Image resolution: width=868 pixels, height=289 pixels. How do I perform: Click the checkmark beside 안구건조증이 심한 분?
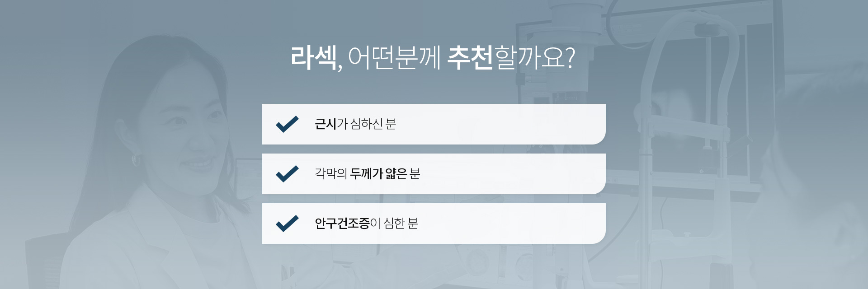point(287,224)
